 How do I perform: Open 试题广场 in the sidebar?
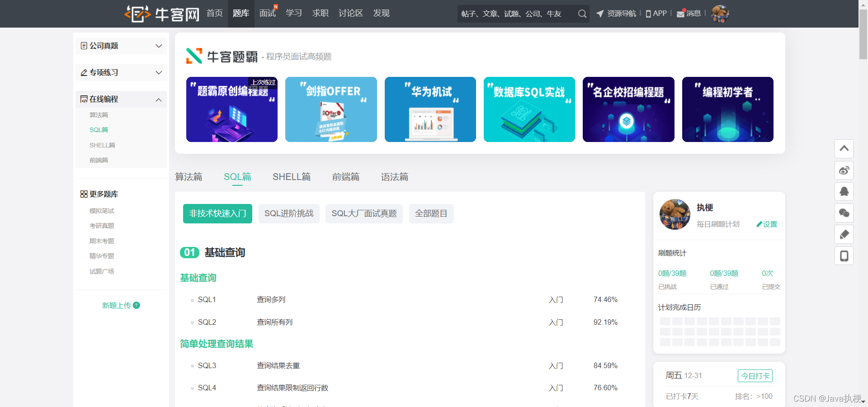[x=102, y=271]
